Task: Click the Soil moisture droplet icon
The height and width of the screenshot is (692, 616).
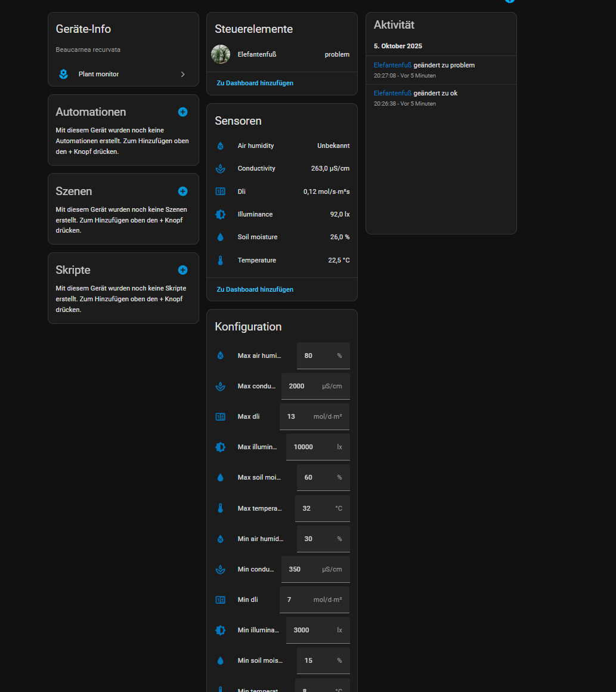Action: (220, 237)
